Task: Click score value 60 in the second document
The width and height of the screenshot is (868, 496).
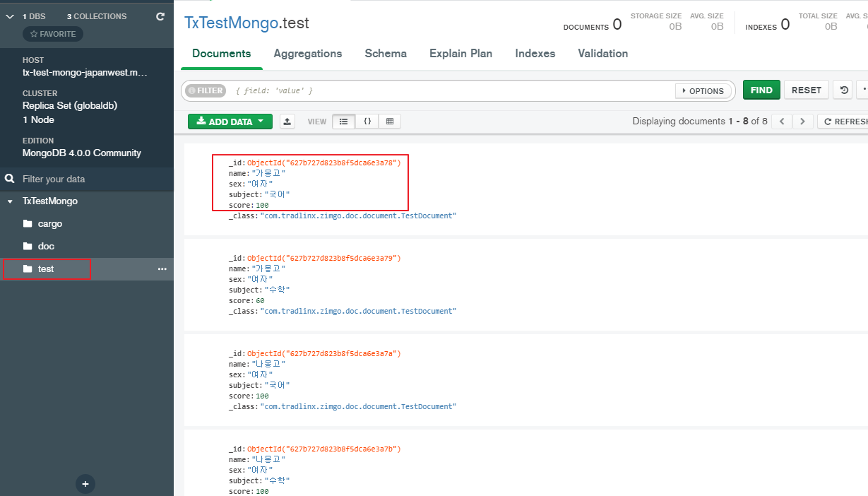Action: [260, 300]
